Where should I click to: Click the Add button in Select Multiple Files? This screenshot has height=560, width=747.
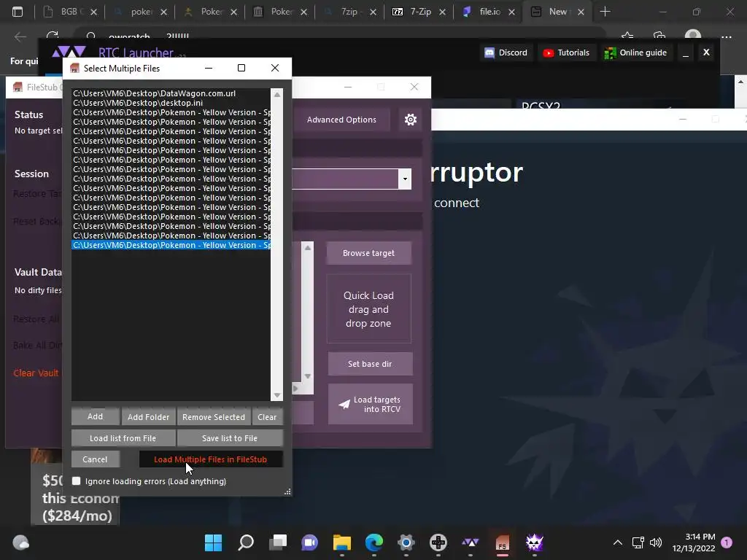point(96,416)
